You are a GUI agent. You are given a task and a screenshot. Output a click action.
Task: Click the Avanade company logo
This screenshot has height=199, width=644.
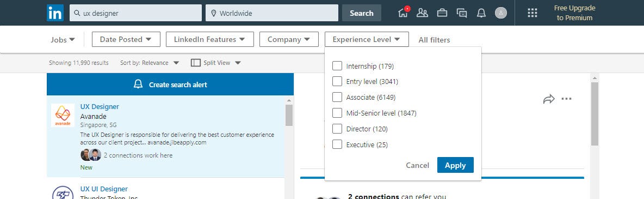(x=63, y=116)
